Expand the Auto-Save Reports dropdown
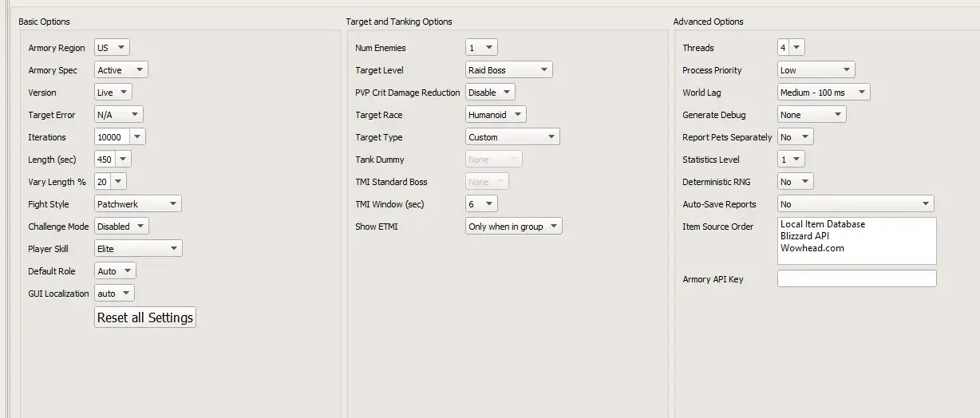 coord(855,204)
